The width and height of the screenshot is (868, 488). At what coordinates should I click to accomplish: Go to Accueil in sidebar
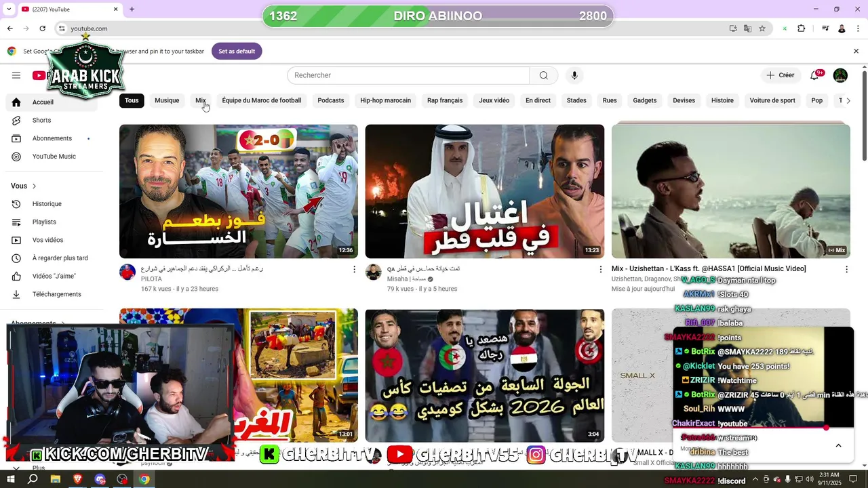(x=52, y=102)
